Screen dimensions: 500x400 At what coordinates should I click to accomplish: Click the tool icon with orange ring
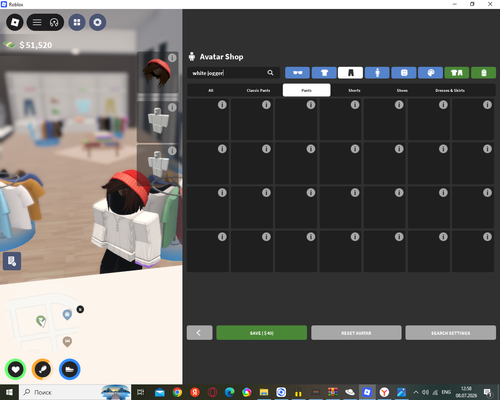(42, 369)
